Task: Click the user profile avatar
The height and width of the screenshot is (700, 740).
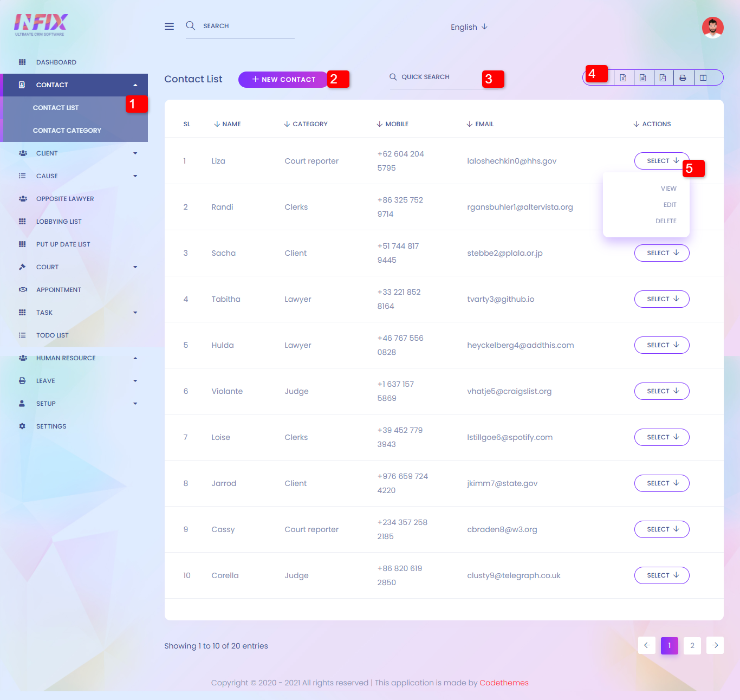Action: [x=712, y=28]
